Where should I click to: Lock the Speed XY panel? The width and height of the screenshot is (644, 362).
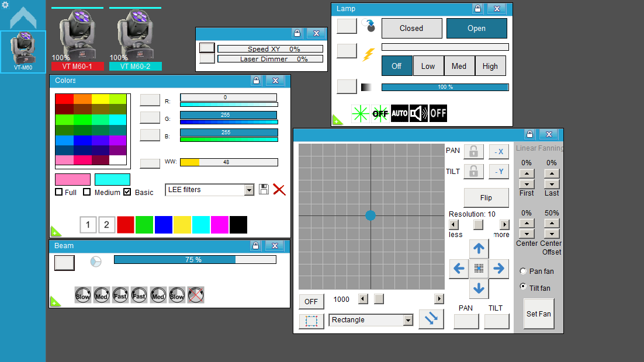(297, 33)
